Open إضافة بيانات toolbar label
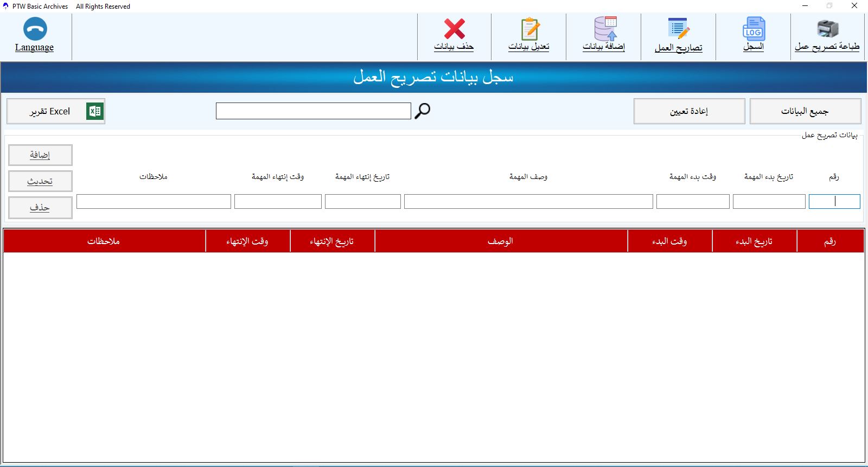 coord(604,47)
